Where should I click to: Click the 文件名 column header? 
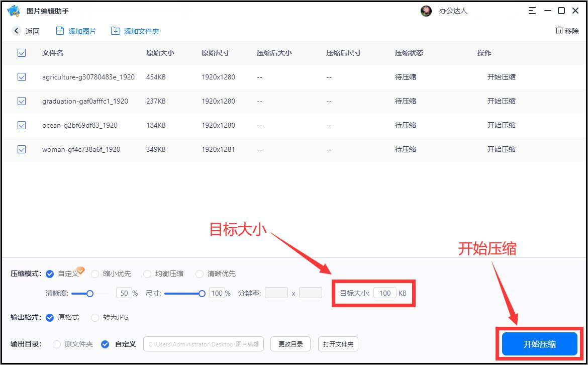tap(52, 53)
